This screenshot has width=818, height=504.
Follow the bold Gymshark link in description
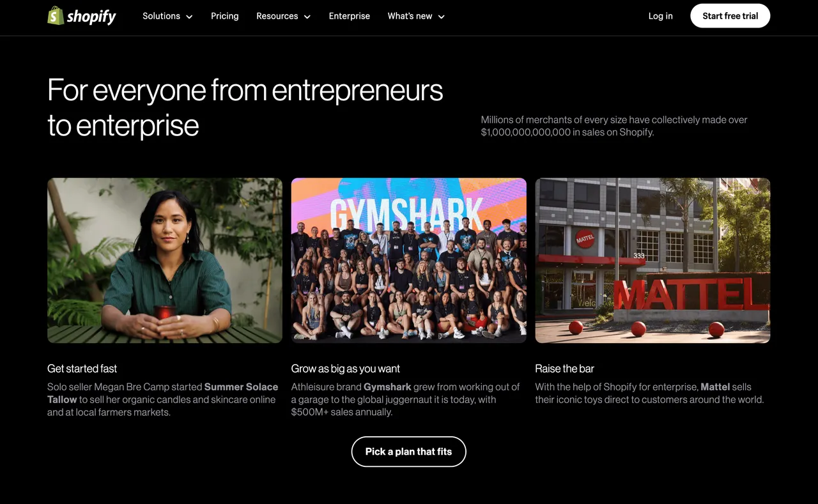(387, 387)
